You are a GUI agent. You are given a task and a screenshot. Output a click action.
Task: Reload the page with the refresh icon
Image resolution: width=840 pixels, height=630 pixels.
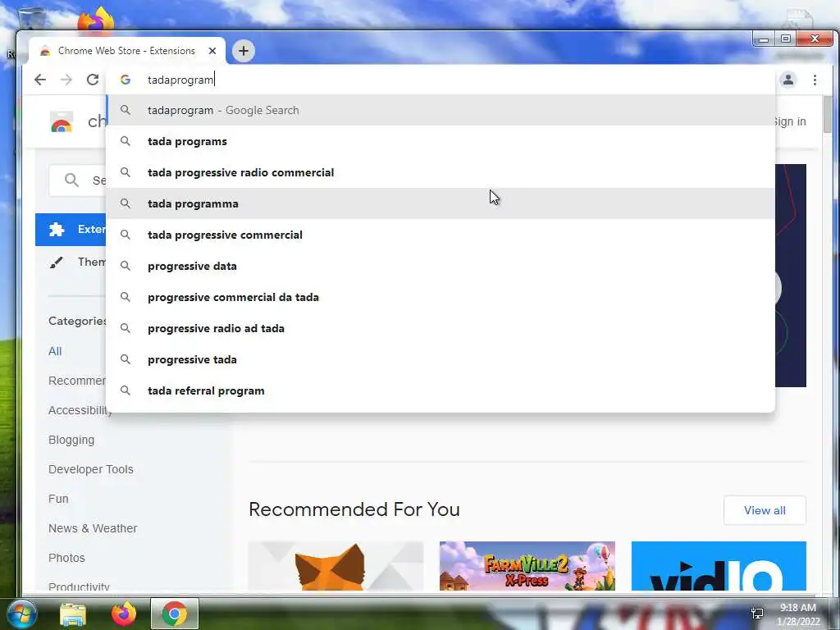click(x=92, y=80)
